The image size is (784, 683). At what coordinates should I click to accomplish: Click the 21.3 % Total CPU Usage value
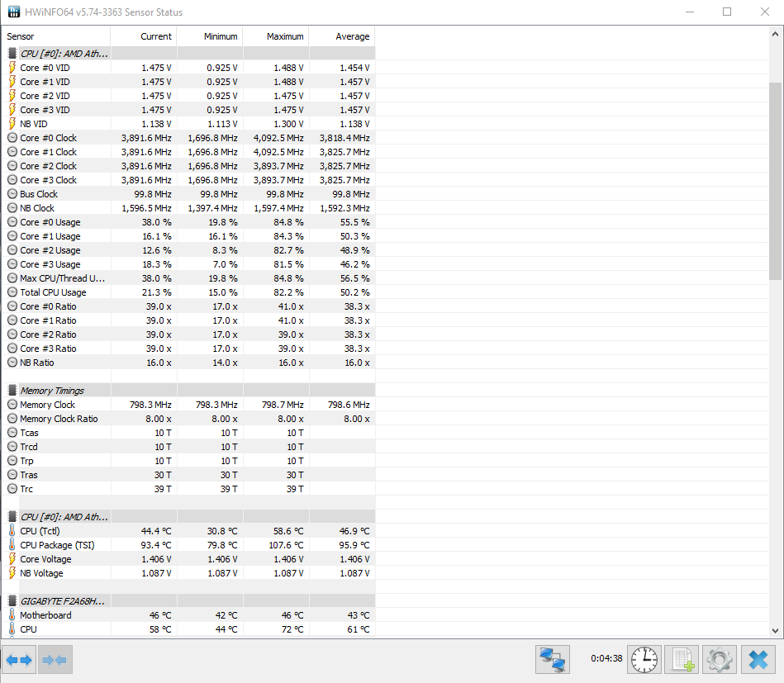click(x=156, y=292)
